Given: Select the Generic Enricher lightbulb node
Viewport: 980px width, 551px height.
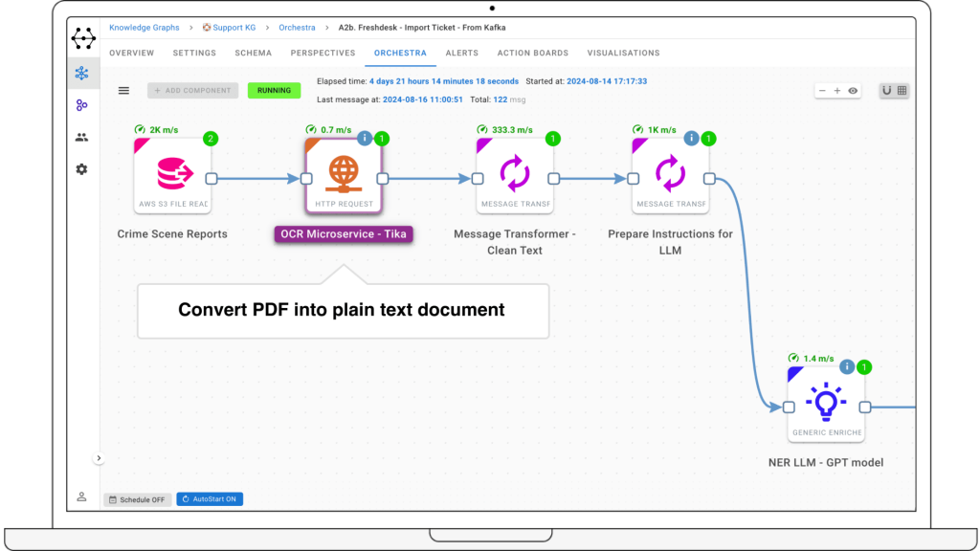Looking at the screenshot, I should pos(826,405).
